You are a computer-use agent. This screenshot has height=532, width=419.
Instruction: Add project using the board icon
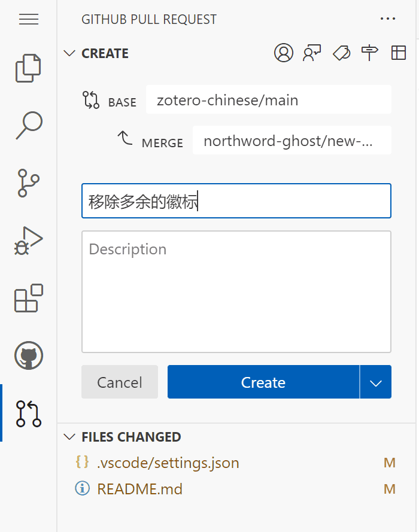398,53
